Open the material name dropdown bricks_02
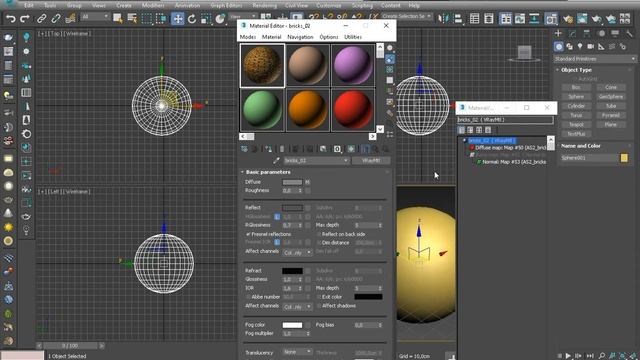The image size is (640, 360). point(316,160)
